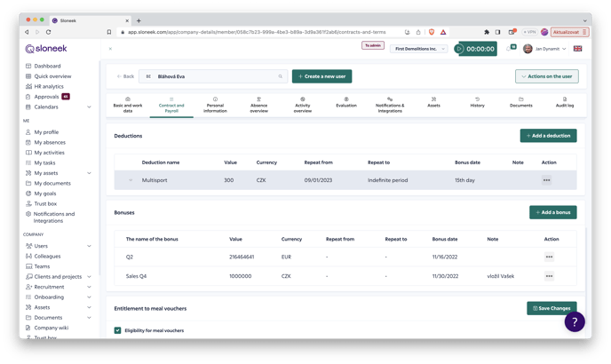Screen dimensions: 611x364
Task: Switch to Absence overview tab
Action: tap(258, 106)
